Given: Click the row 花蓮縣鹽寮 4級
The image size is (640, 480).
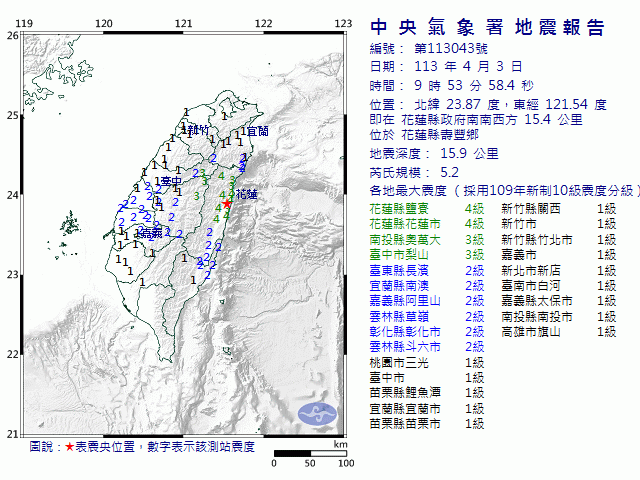Looking at the screenshot, I should [x=427, y=209].
